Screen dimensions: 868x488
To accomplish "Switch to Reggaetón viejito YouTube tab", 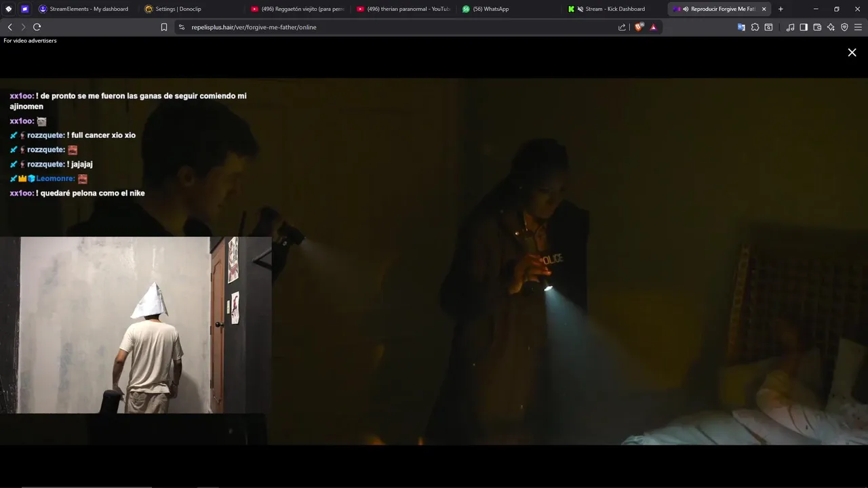I will (x=297, y=9).
